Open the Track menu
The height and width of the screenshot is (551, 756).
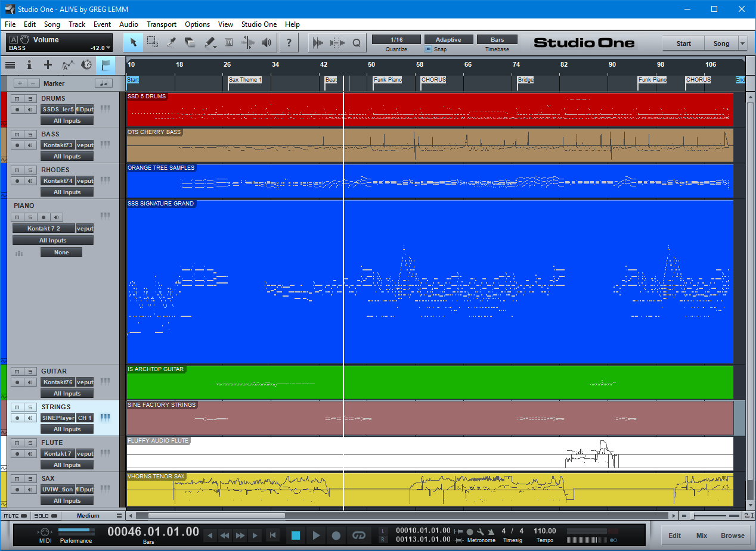[77, 24]
